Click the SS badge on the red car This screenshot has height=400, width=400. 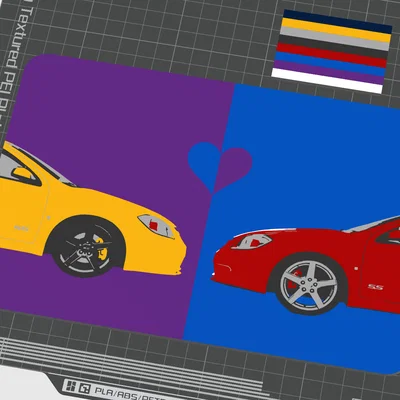coord(376,287)
